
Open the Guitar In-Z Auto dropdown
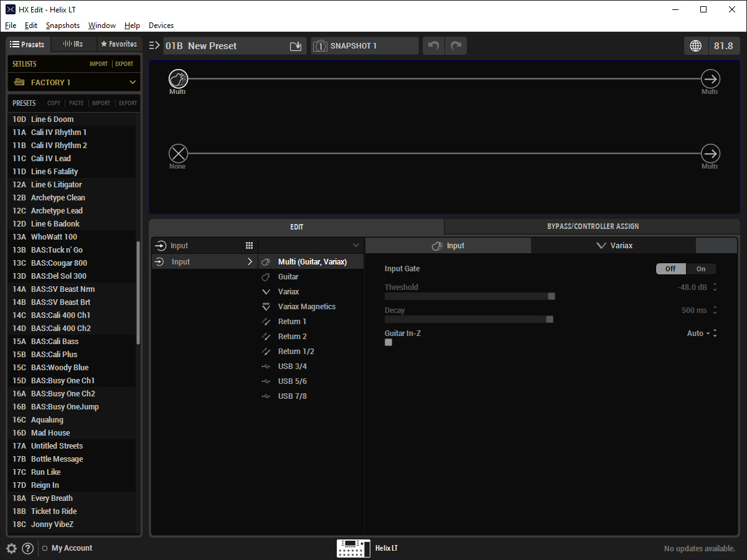pyautogui.click(x=699, y=334)
